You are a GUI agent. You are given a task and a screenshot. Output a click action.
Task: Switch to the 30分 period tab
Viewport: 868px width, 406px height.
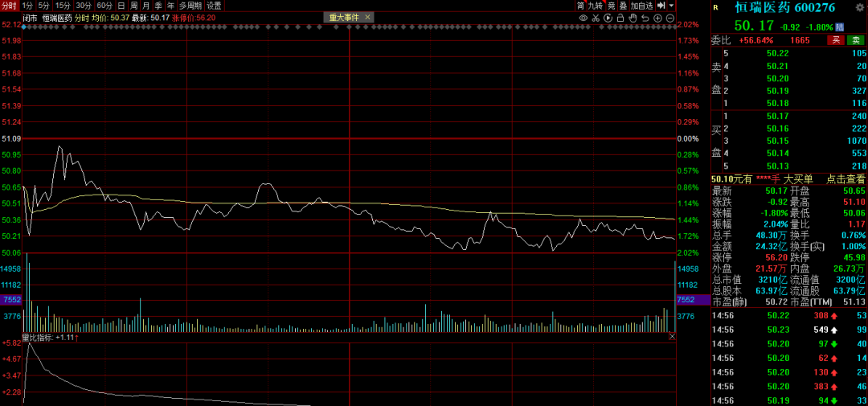click(83, 6)
